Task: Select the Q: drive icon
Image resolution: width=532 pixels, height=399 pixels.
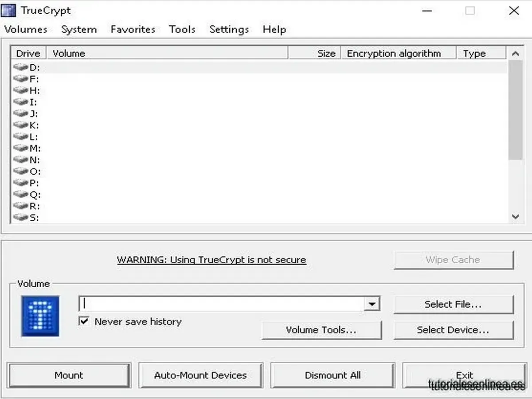Action: (21, 194)
